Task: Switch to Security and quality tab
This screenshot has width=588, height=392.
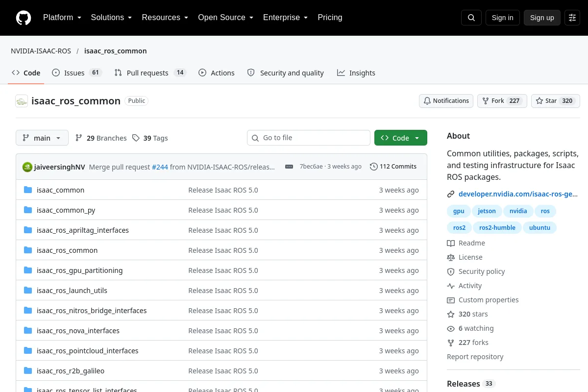Action: point(285,73)
